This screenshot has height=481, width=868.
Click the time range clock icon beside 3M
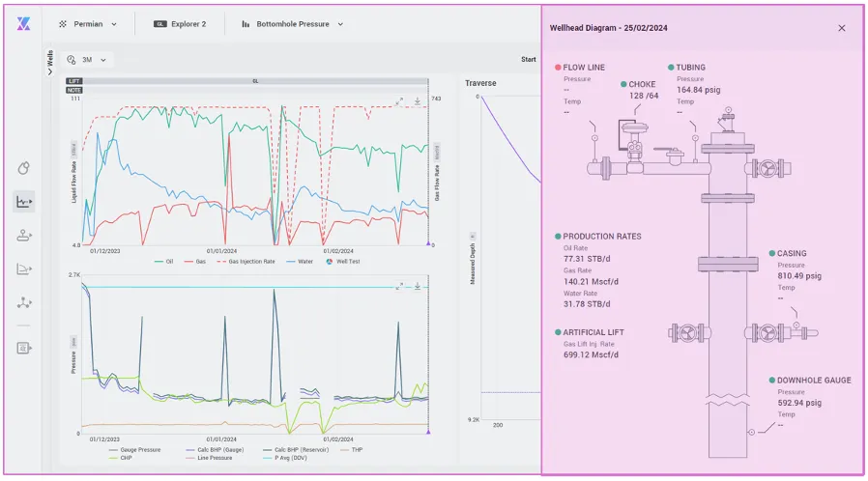(x=72, y=60)
